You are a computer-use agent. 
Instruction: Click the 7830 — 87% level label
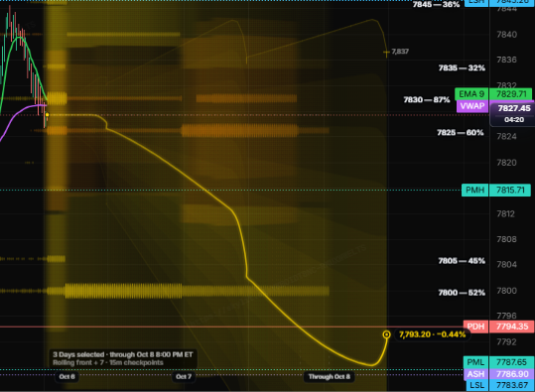pos(427,99)
